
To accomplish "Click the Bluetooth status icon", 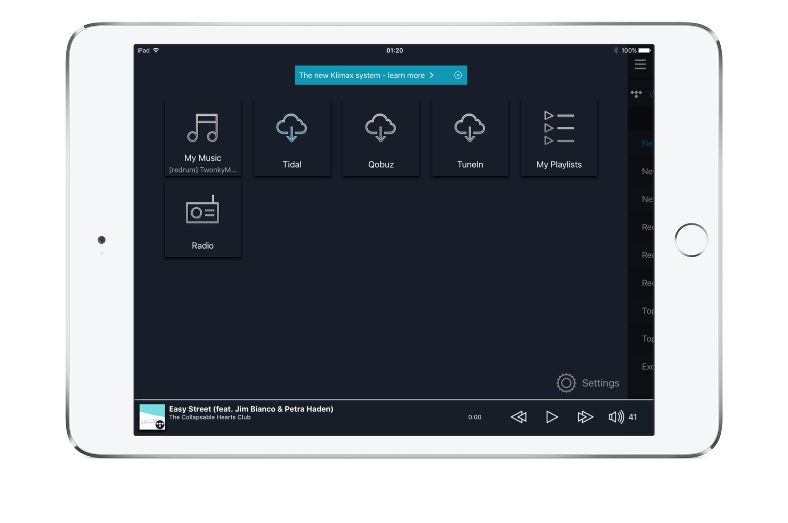I will pos(616,50).
